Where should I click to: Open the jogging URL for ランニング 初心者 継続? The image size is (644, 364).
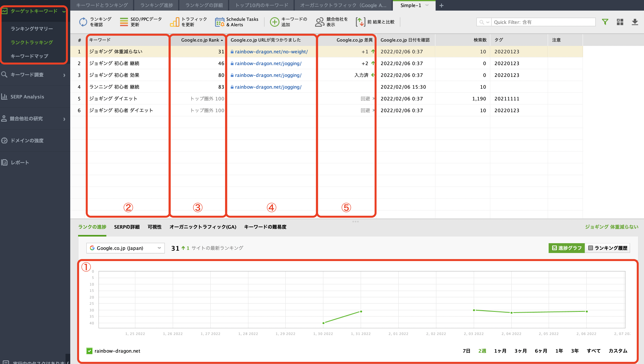tap(268, 87)
